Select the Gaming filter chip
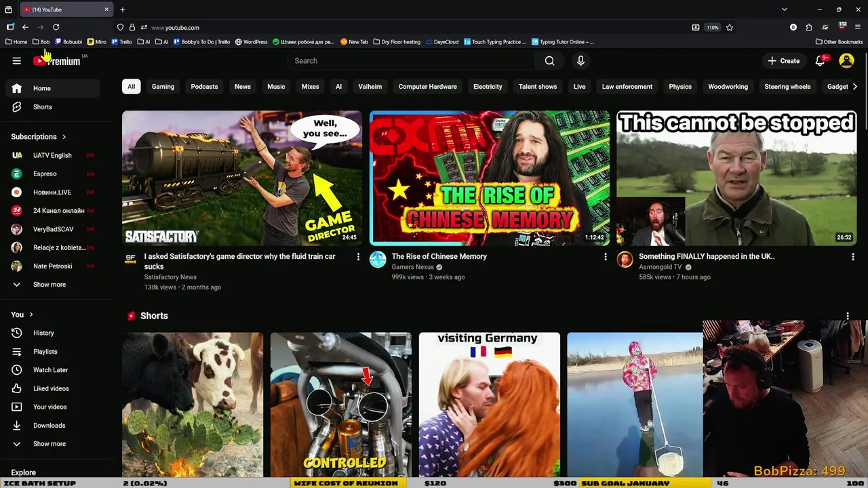The height and width of the screenshot is (488, 868). [x=163, y=87]
